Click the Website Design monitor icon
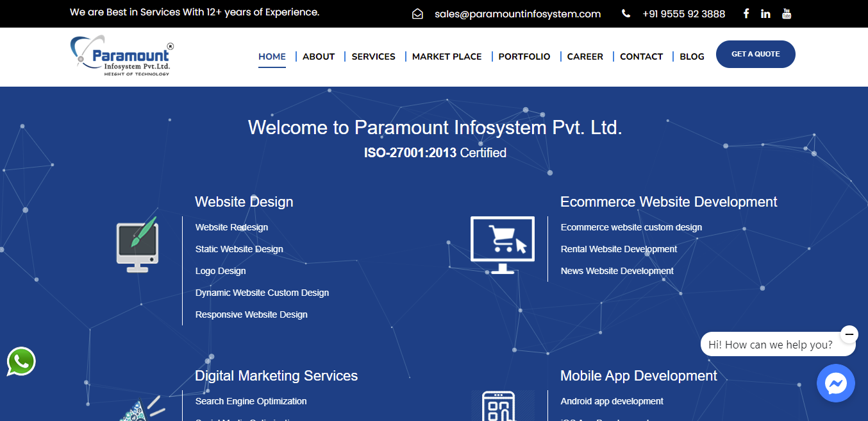Image resolution: width=868 pixels, height=421 pixels. click(137, 245)
